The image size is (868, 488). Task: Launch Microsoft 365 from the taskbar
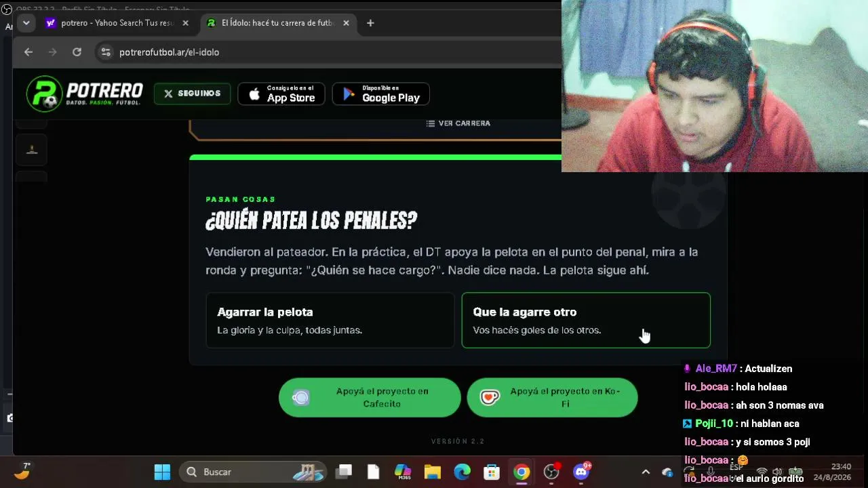pyautogui.click(x=403, y=472)
